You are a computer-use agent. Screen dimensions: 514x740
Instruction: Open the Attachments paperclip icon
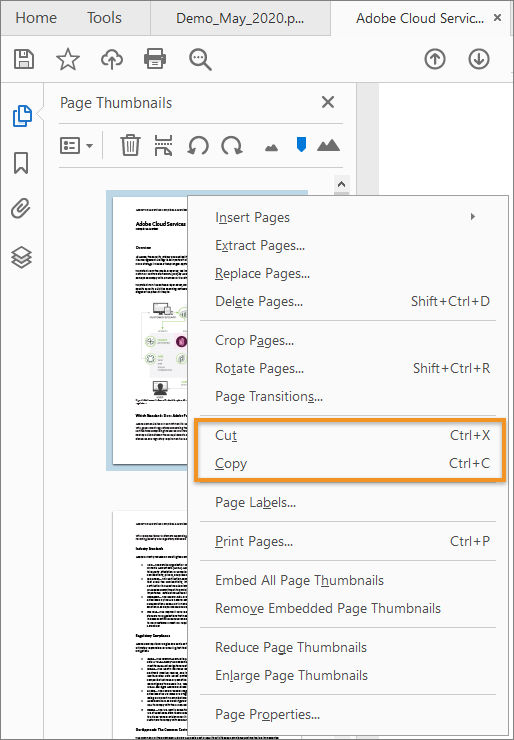point(21,209)
